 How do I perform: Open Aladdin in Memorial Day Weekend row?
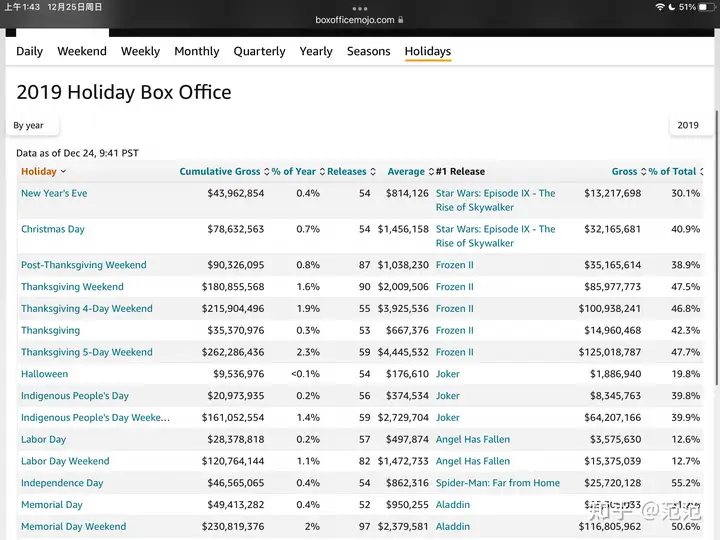453,527
